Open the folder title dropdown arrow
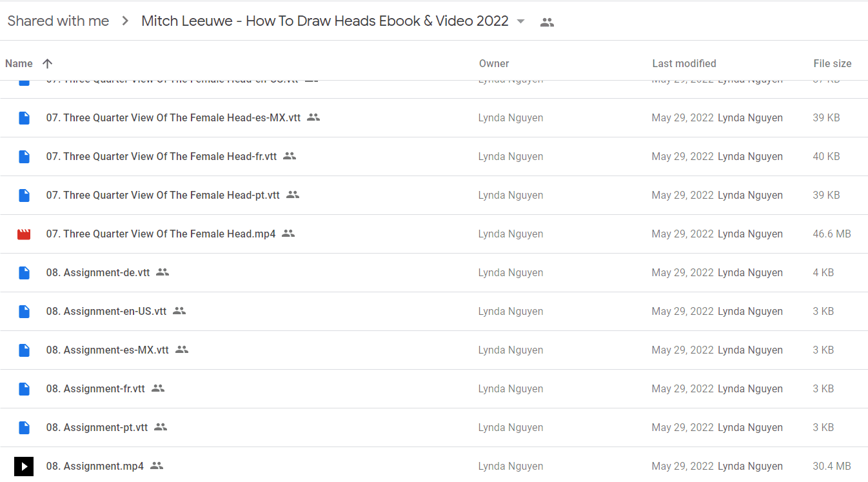 click(521, 21)
